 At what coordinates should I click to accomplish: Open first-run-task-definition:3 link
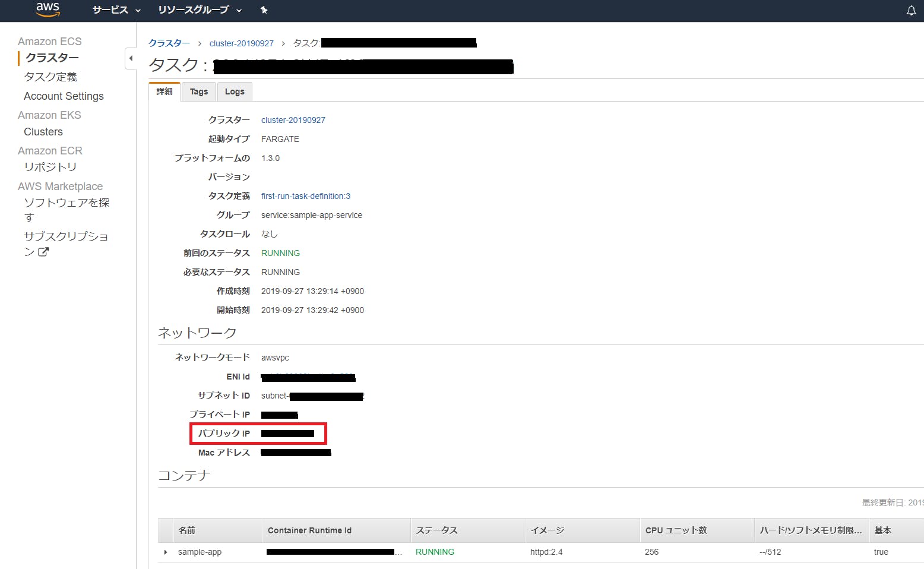306,196
